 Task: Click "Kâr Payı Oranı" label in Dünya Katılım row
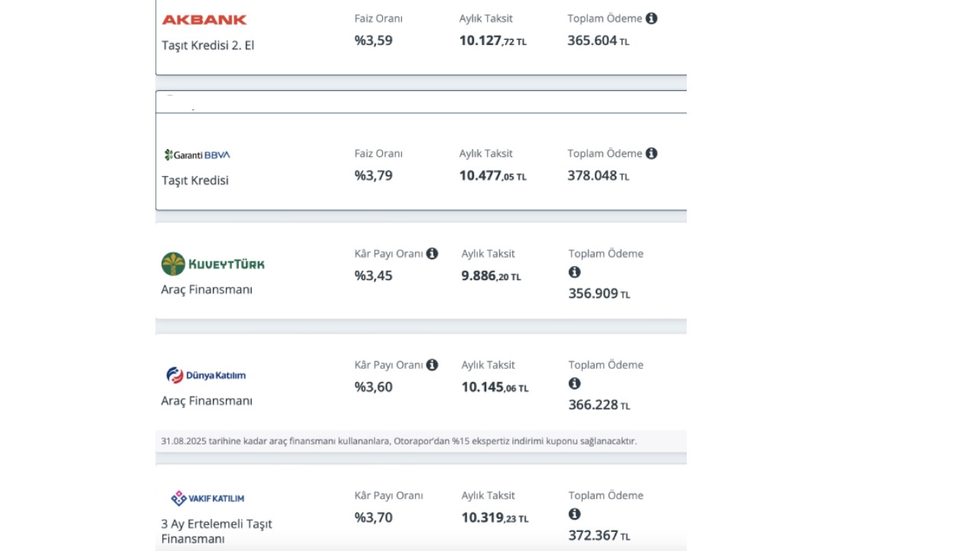(389, 366)
